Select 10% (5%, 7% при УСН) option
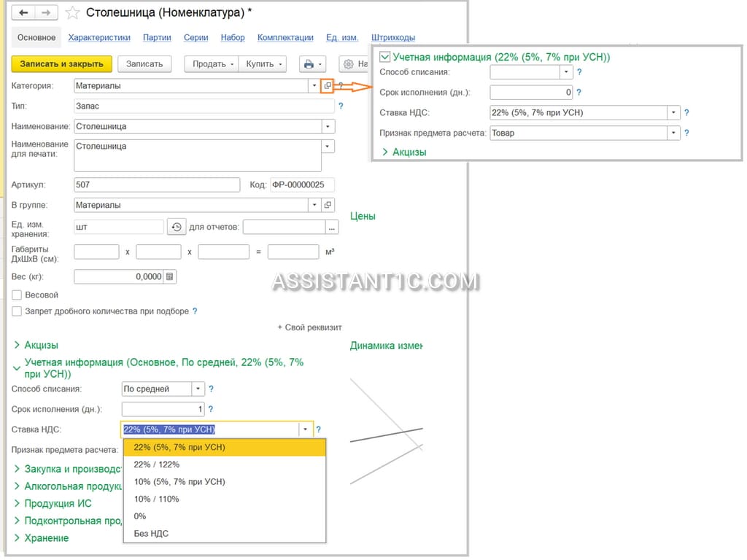 (x=225, y=482)
